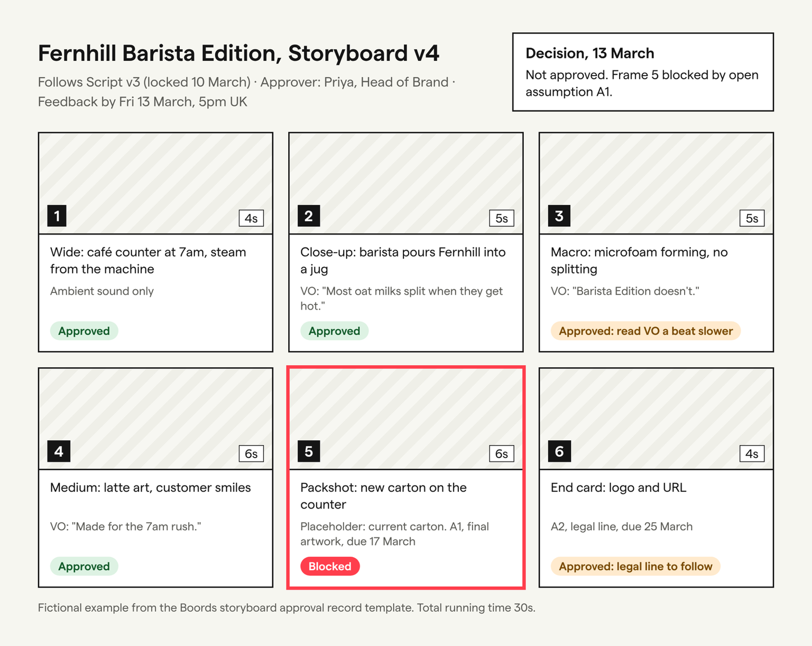
Task: Click 'Packshot: new carton on the counter' description
Action: click(383, 495)
